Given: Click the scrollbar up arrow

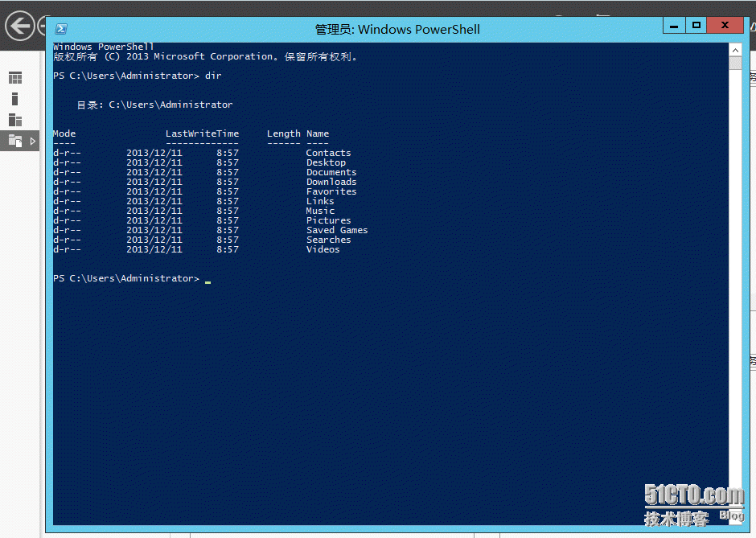Looking at the screenshot, I should (x=735, y=50).
